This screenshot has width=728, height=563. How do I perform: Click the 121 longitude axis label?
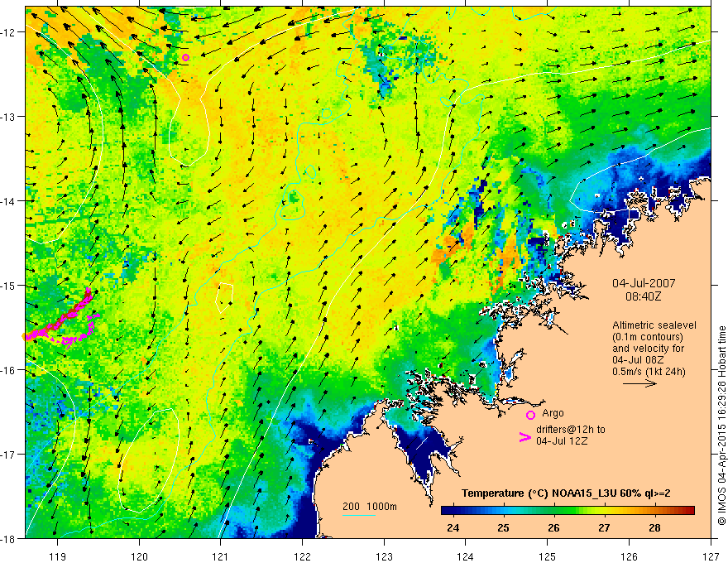click(221, 556)
